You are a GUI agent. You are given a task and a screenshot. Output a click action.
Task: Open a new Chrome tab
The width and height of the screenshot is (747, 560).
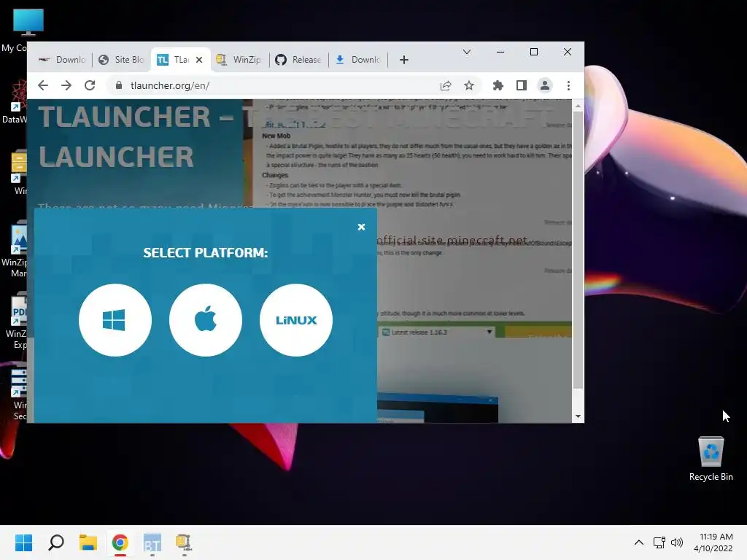click(404, 60)
